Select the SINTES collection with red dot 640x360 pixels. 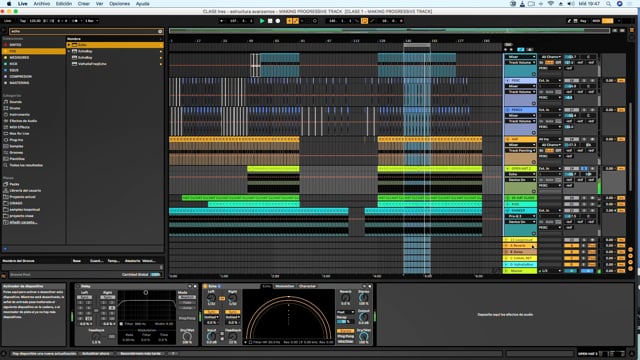pos(16,45)
